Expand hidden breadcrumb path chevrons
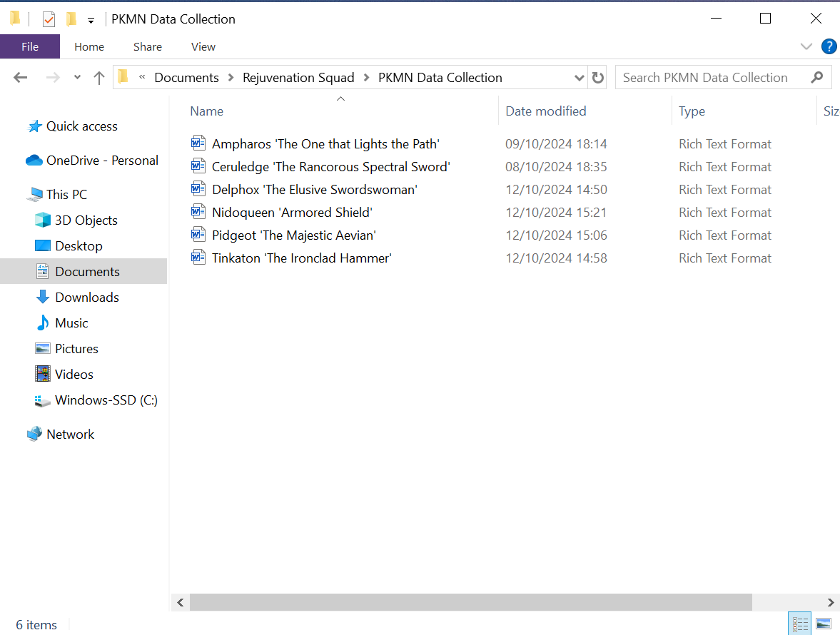 pyautogui.click(x=142, y=77)
